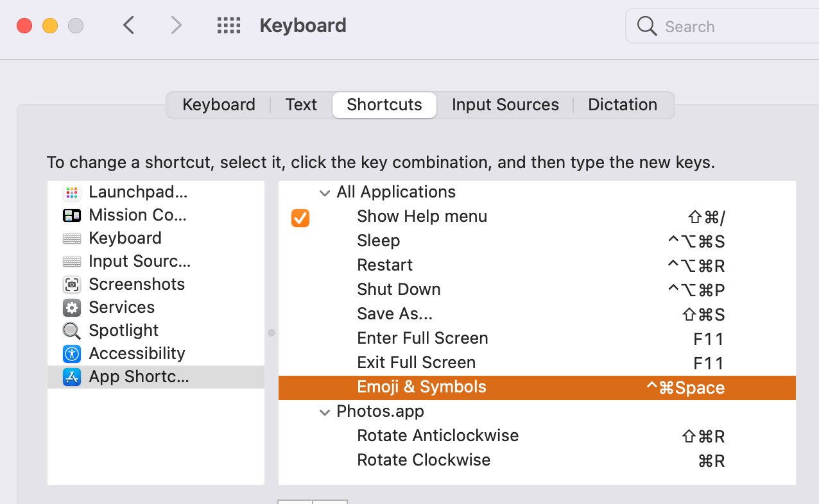Select the Launchpad icon in sidebar
Viewport: 819px width, 504px height.
(72, 192)
